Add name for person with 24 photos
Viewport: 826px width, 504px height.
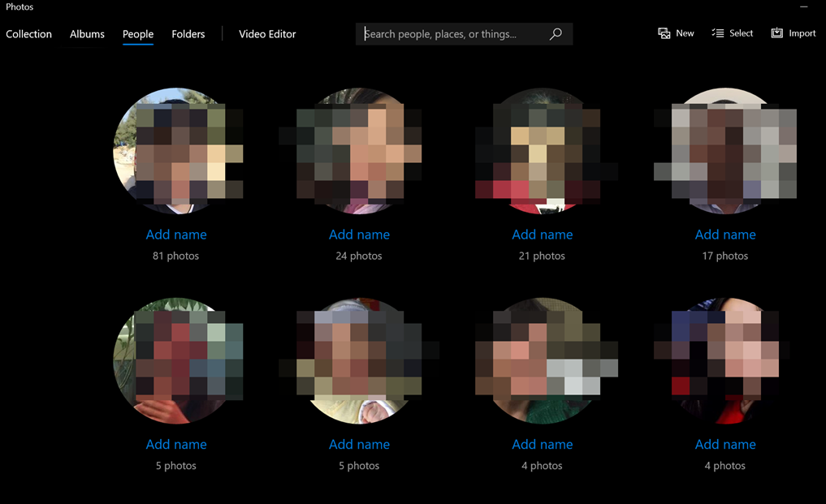point(359,235)
